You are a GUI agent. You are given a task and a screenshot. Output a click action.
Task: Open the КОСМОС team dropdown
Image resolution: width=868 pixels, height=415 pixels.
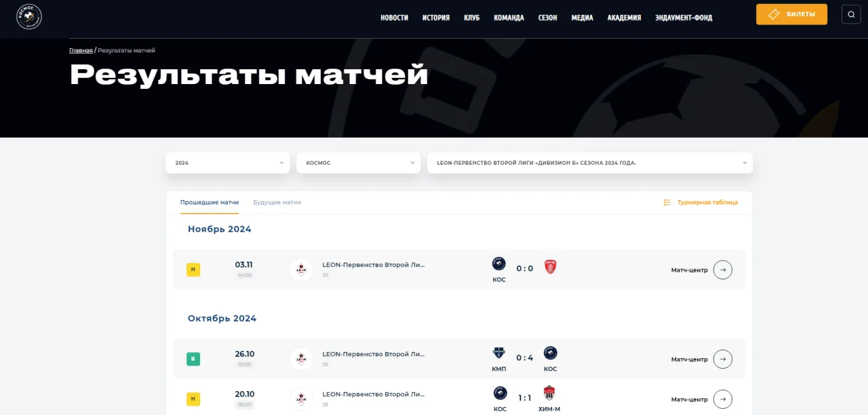click(359, 163)
